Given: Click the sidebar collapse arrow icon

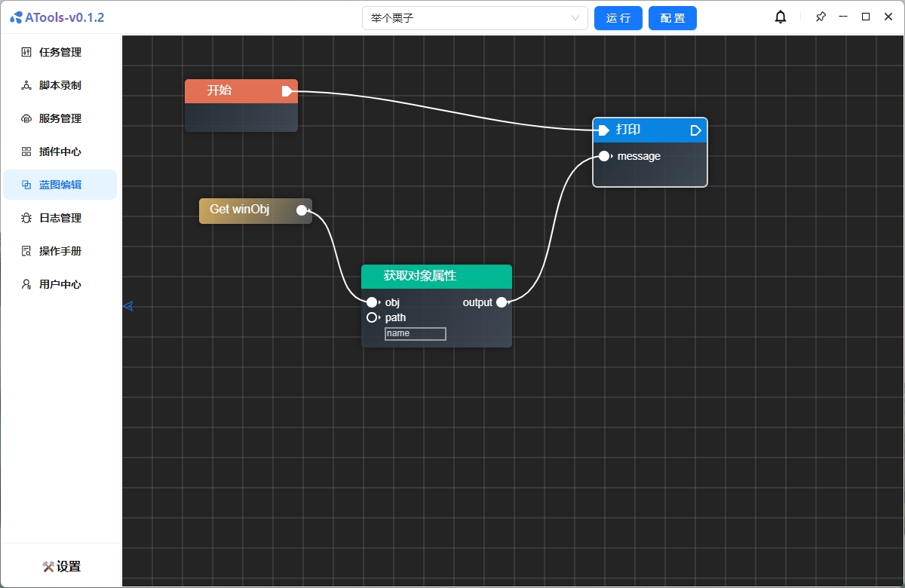Looking at the screenshot, I should (127, 306).
